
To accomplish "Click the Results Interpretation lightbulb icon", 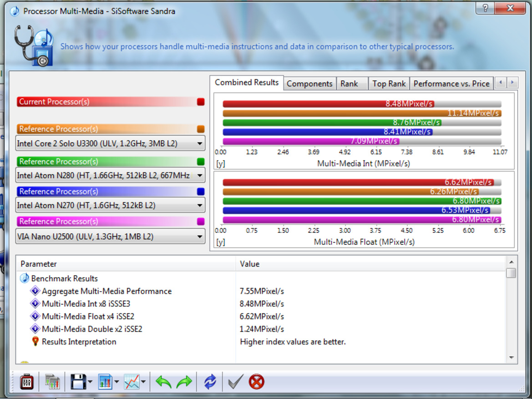I will 35,341.
